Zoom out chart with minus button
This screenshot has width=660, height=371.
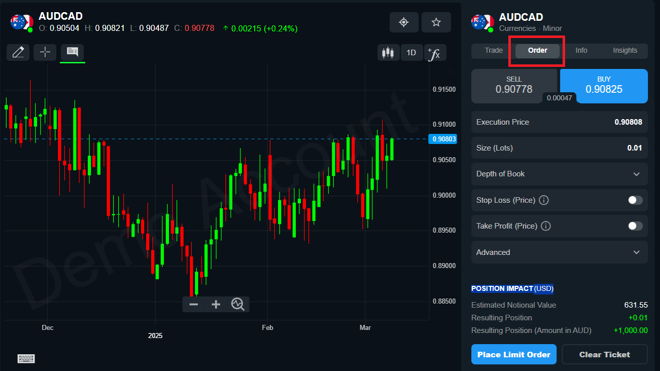[194, 304]
